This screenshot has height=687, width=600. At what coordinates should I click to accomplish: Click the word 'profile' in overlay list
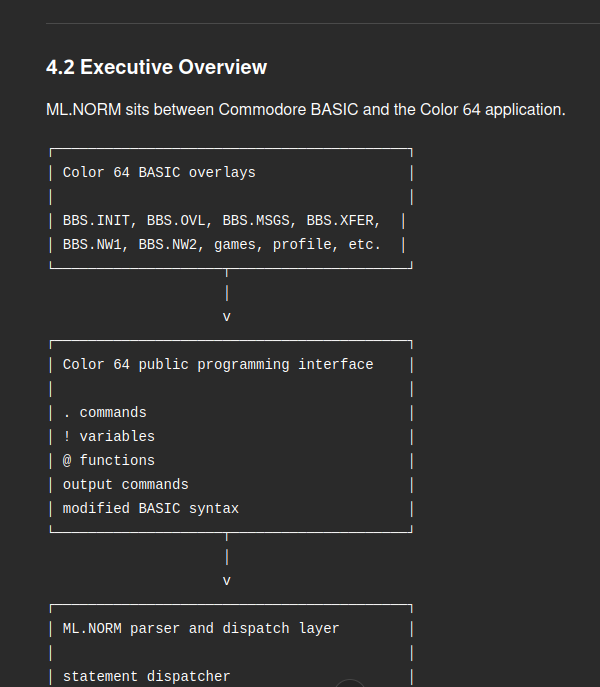[302, 244]
